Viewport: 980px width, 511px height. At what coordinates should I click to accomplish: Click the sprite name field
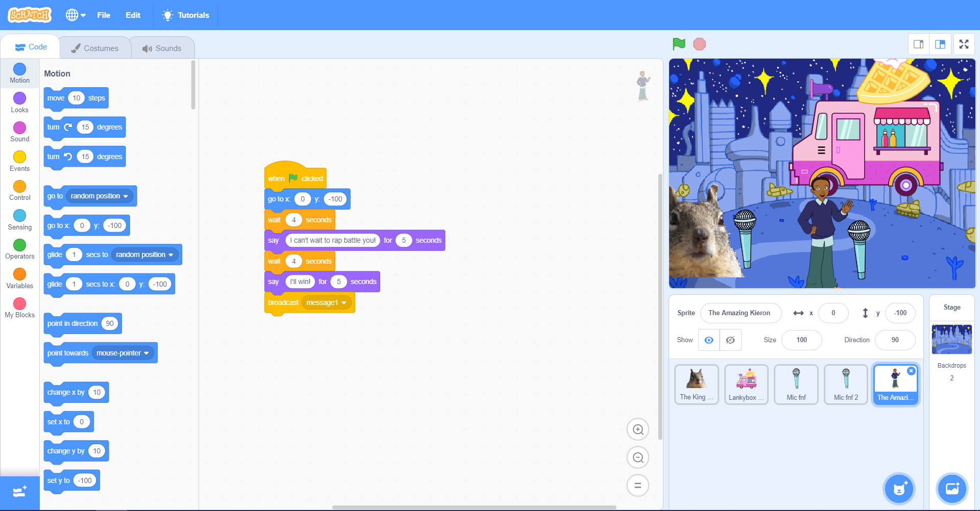coord(741,313)
